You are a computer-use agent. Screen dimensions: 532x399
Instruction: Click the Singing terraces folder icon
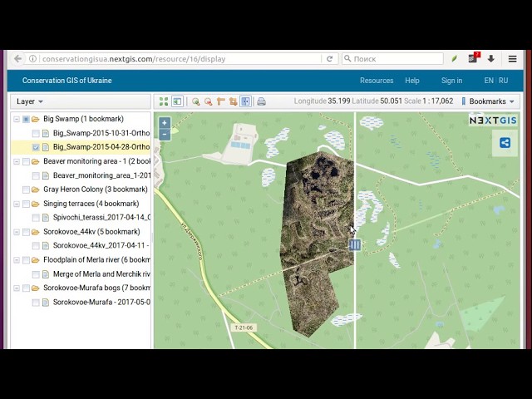(35, 204)
